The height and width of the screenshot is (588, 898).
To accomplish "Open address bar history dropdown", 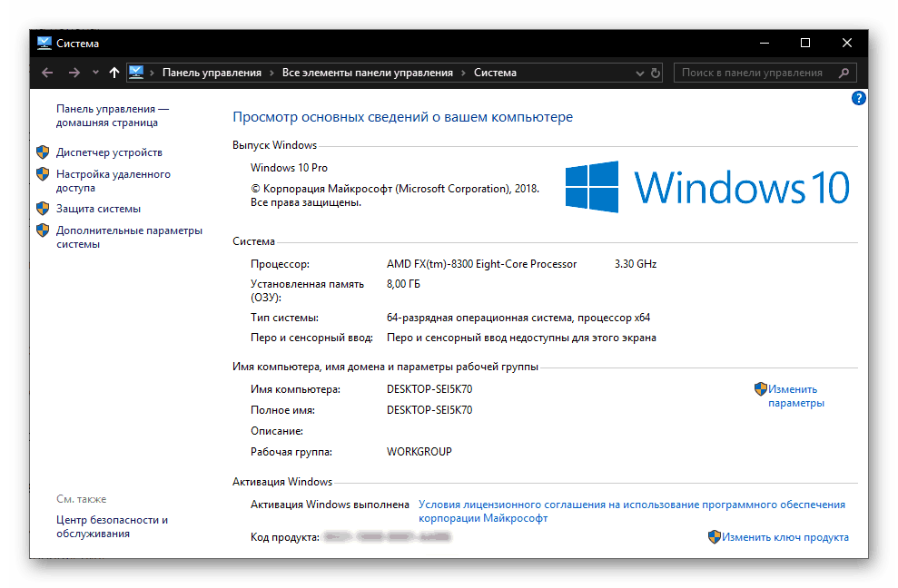I will tap(640, 73).
